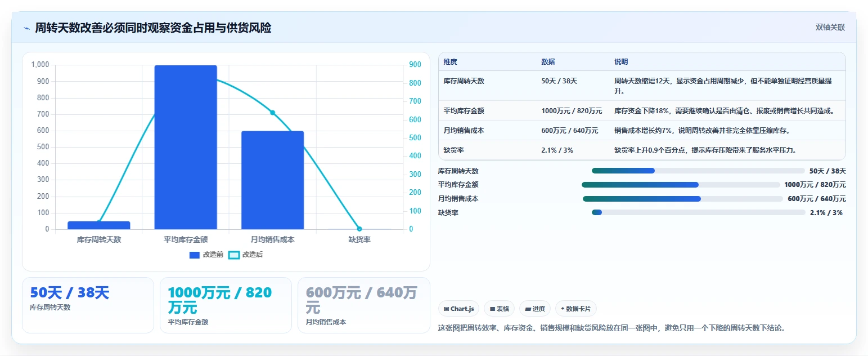Click the cyan 改造后 legend color box

[x=234, y=255]
